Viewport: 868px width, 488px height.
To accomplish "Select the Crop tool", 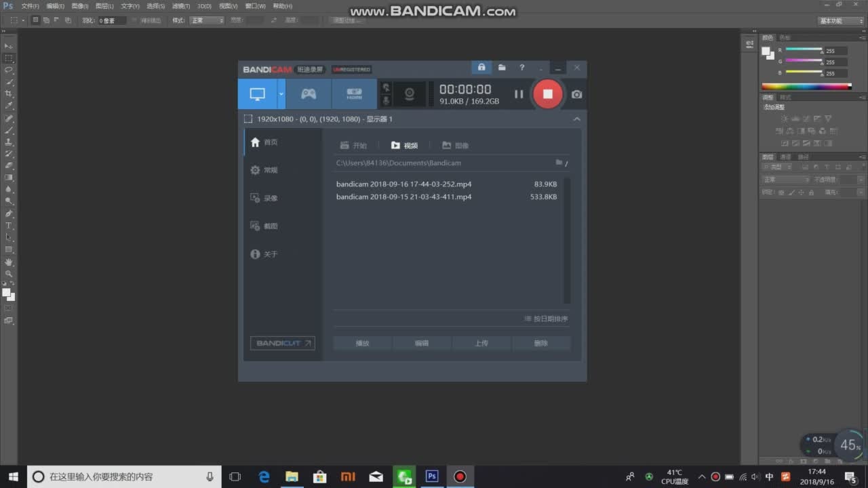I will click(9, 94).
